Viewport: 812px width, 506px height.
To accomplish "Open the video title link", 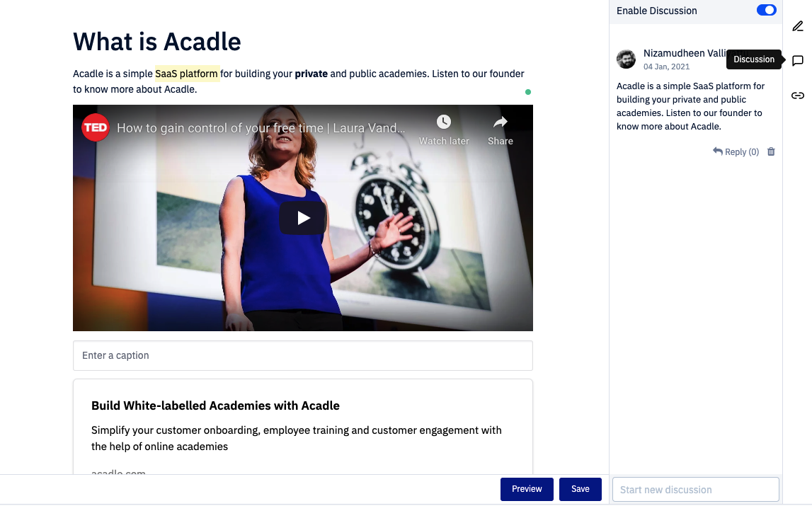I will (261, 128).
